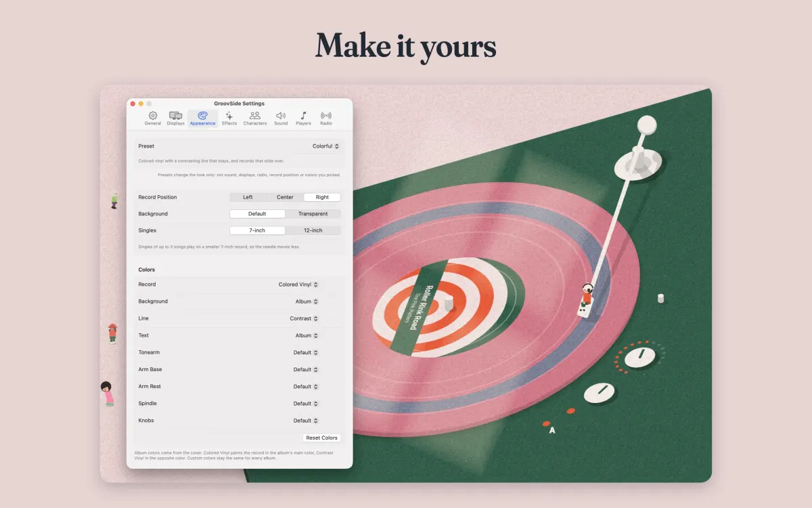Choose Transparent background option
Image resolution: width=812 pixels, height=508 pixels.
tap(313, 214)
